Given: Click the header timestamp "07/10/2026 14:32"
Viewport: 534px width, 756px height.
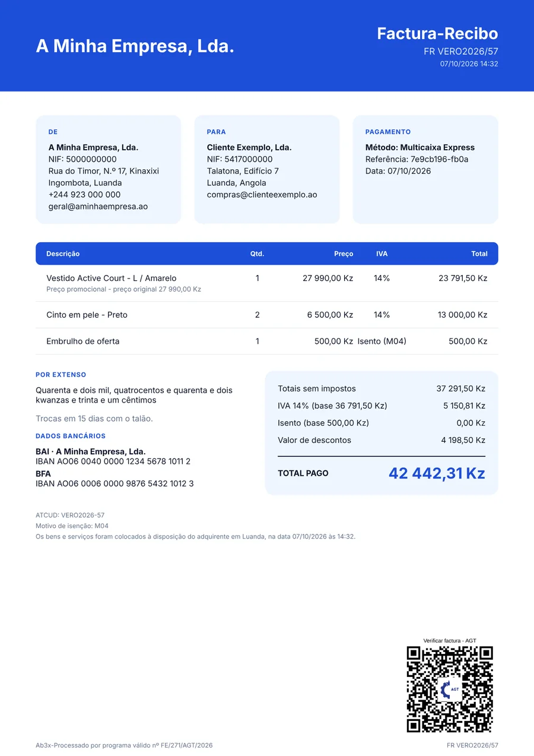Looking at the screenshot, I should (x=469, y=64).
